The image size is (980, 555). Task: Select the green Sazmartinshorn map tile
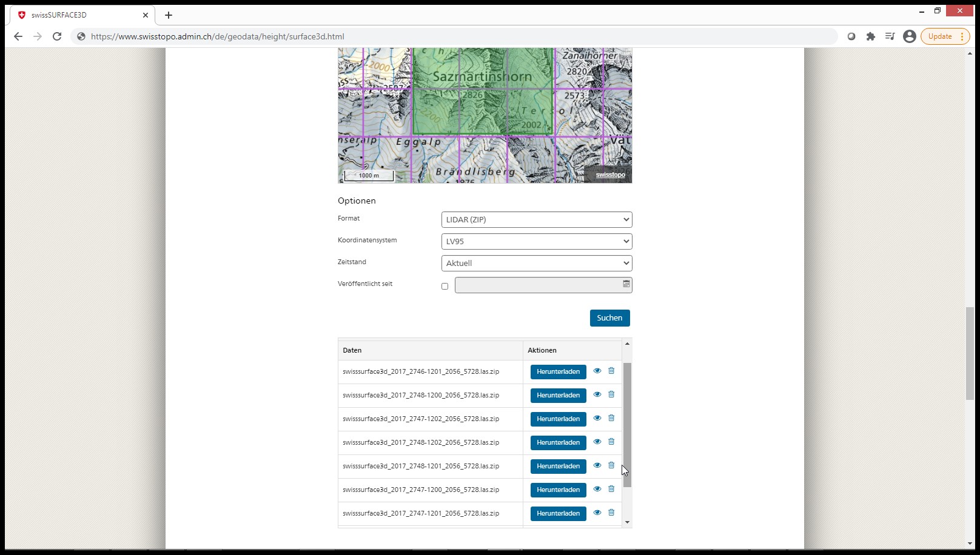483,91
